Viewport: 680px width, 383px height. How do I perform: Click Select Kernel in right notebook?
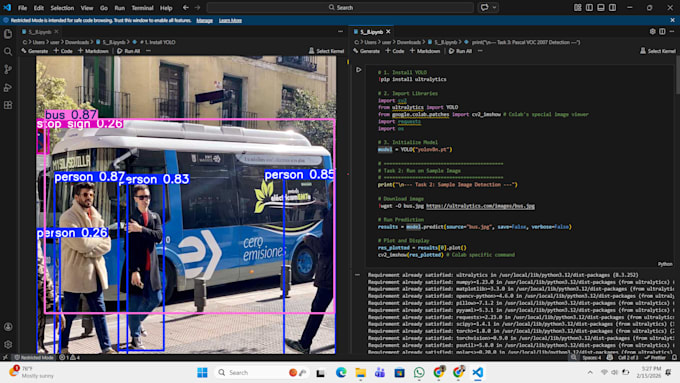658,51
